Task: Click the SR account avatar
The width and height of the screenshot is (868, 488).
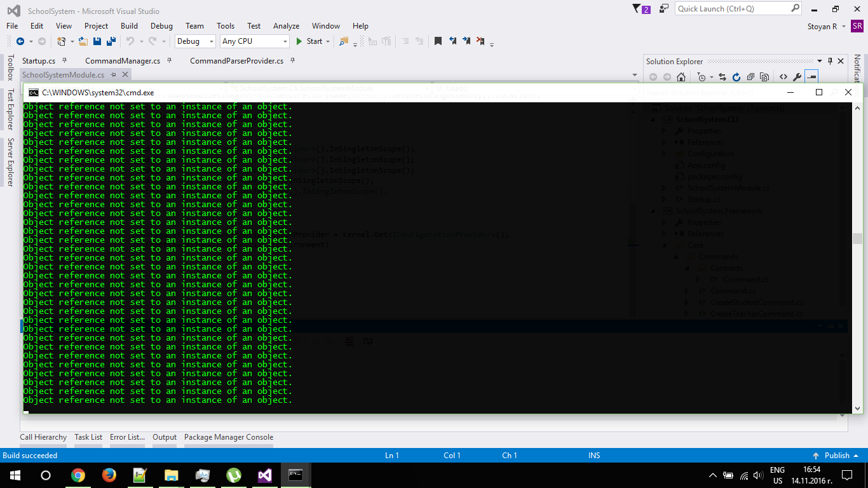Action: [x=857, y=26]
